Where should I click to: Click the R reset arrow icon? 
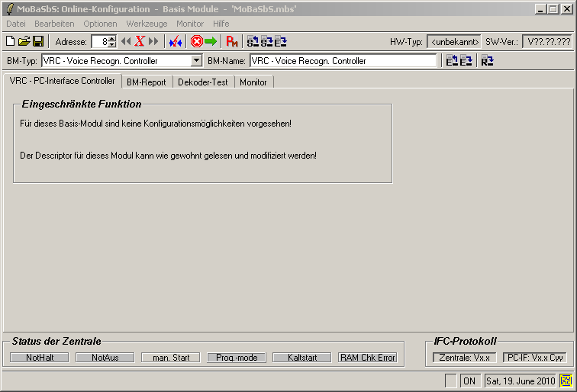pos(487,61)
